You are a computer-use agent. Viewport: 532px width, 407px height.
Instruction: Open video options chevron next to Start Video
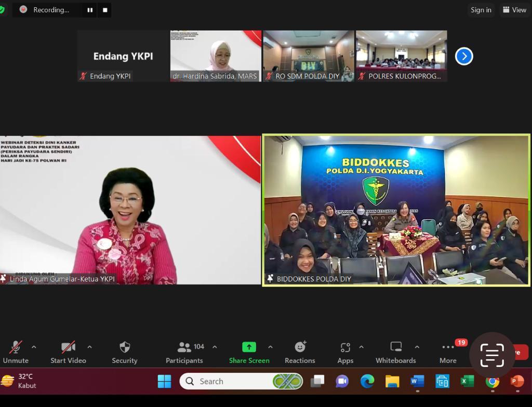click(89, 347)
